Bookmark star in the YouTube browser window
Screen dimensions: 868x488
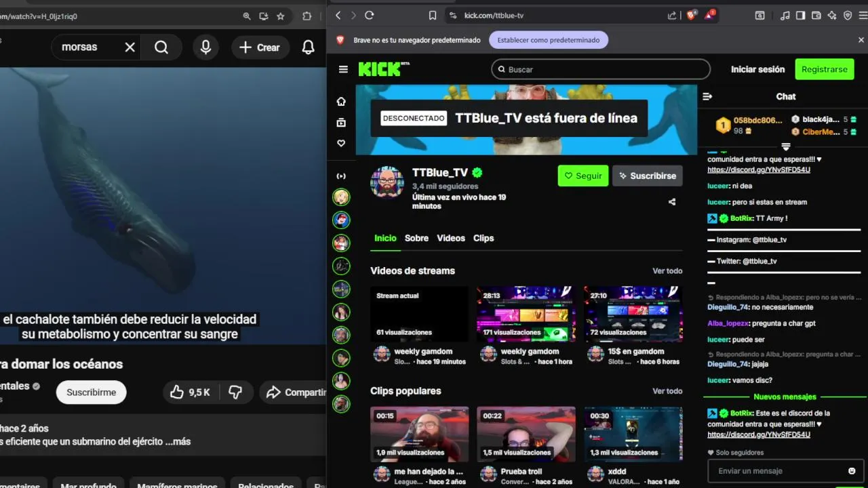click(x=281, y=16)
